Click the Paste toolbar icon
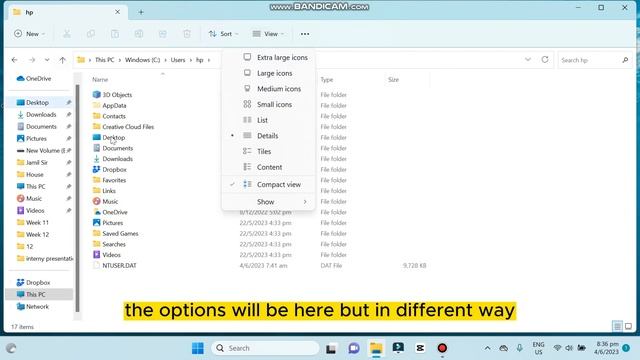The image size is (640, 360). pos(115,34)
